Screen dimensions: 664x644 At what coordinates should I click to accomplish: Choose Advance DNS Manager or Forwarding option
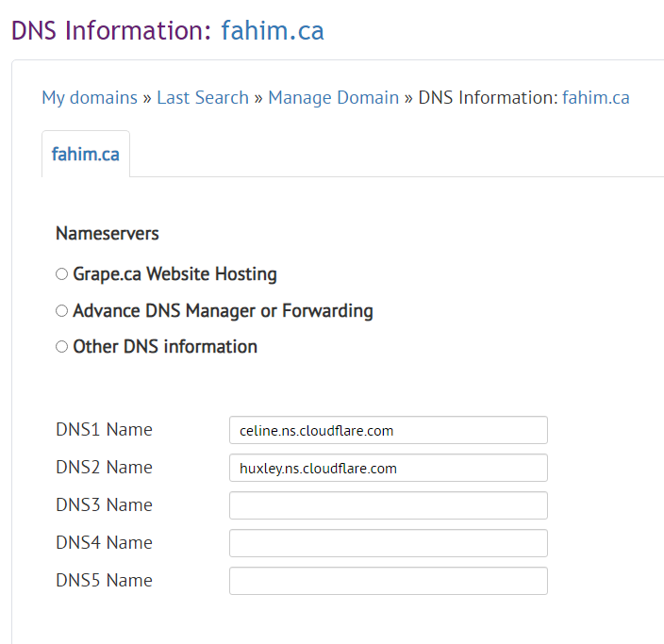(x=62, y=311)
